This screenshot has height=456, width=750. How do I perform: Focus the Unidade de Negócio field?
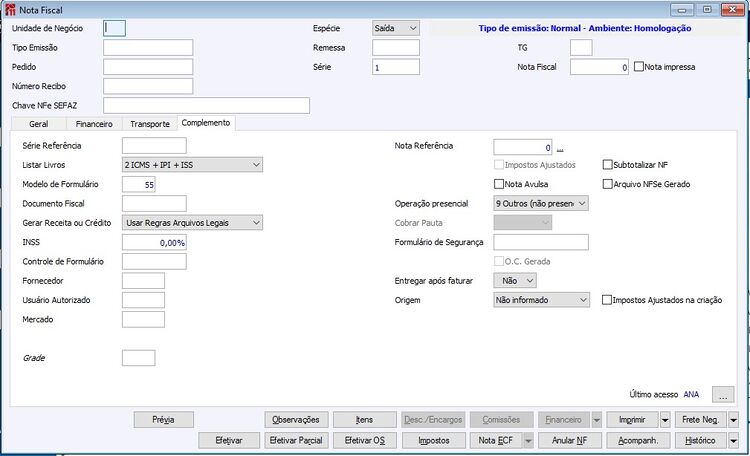coord(114,28)
